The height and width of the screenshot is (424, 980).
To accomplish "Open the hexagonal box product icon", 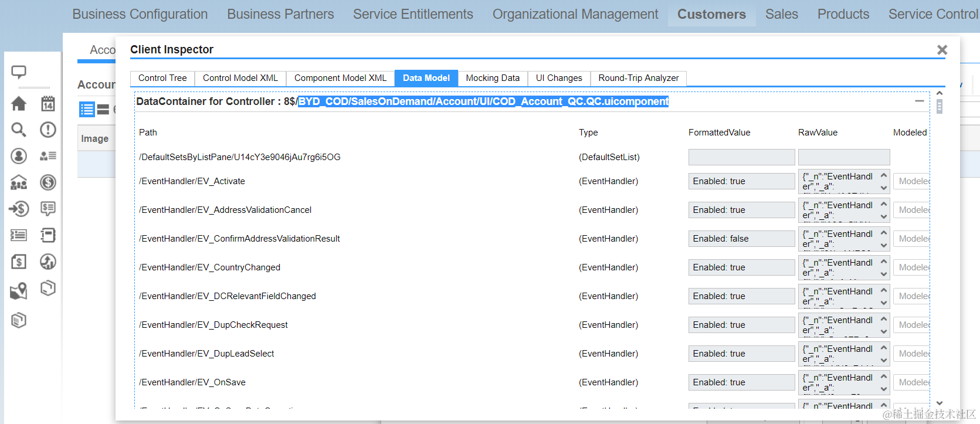I will [48, 288].
